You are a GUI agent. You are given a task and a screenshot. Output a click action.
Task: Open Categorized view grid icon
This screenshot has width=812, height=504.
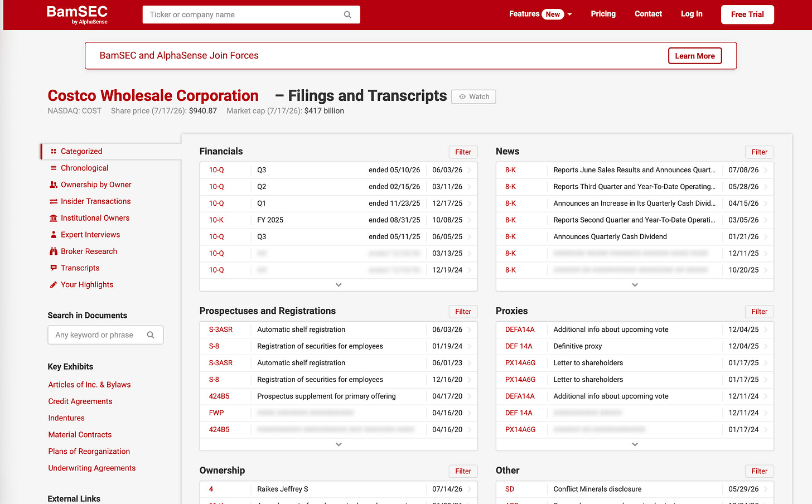(54, 151)
